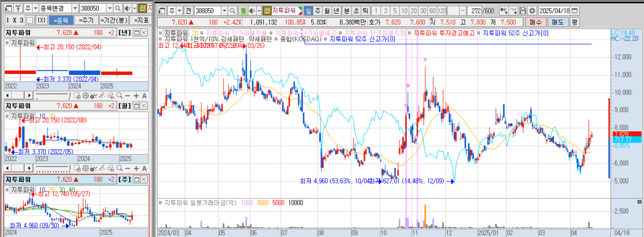Click the grid layout selector icon
The height and width of the screenshot is (237, 644).
tap(30, 20)
